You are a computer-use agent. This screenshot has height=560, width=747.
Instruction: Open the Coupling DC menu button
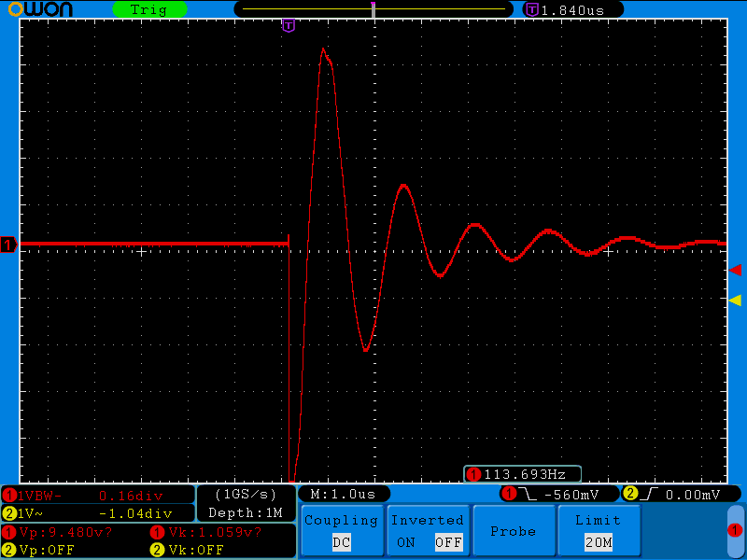(341, 531)
